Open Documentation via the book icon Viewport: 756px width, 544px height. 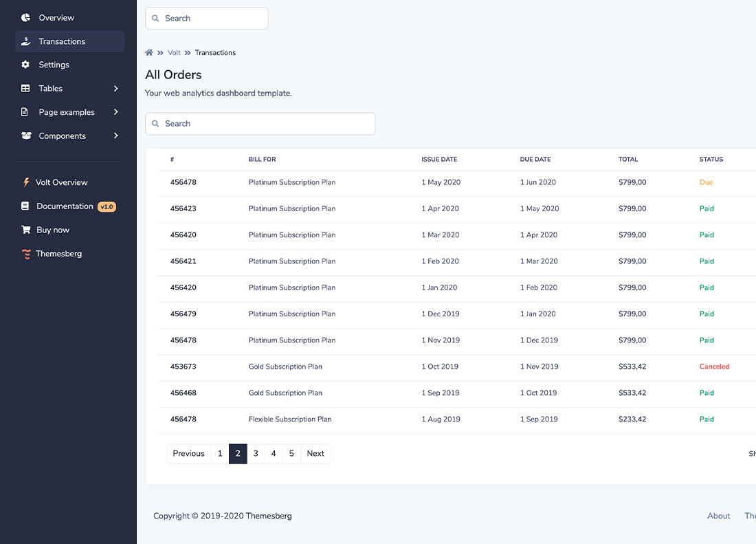[26, 206]
